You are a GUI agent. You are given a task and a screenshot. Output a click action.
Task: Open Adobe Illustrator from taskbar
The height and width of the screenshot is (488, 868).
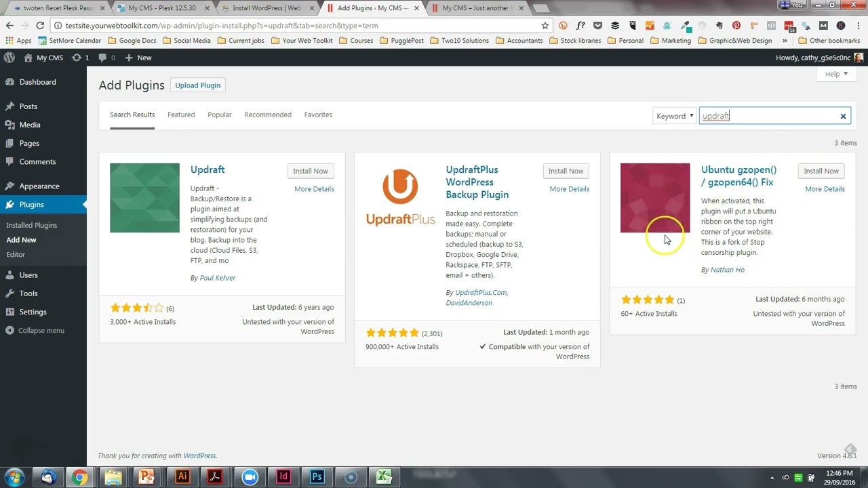(182, 477)
